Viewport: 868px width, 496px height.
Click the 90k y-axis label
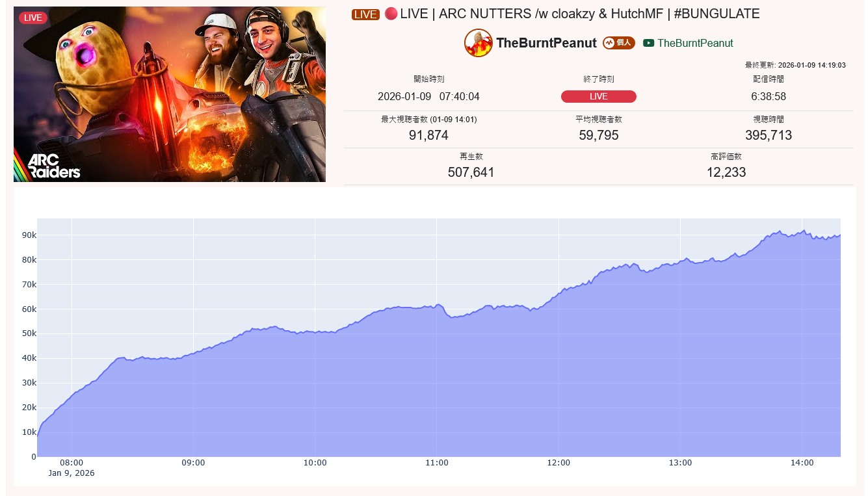click(x=29, y=235)
